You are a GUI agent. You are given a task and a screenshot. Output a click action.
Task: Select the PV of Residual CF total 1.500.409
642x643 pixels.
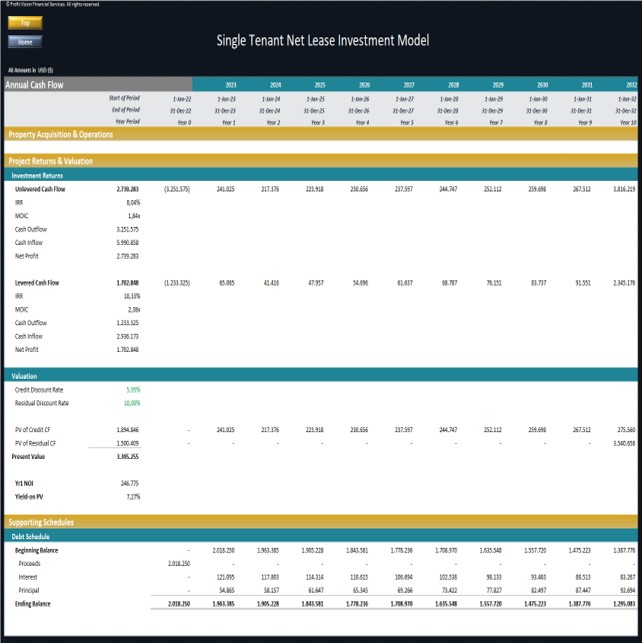point(127,443)
